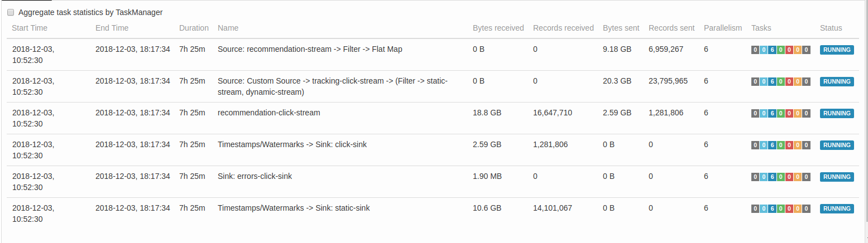The image size is (868, 243).
Task: Select the recommendation-click-stream task name
Action: coord(269,113)
